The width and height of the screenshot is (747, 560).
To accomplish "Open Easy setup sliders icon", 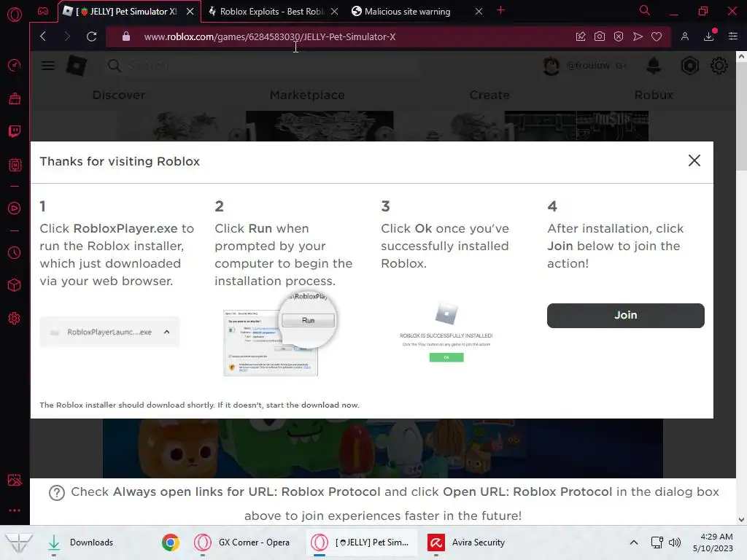I will (733, 36).
